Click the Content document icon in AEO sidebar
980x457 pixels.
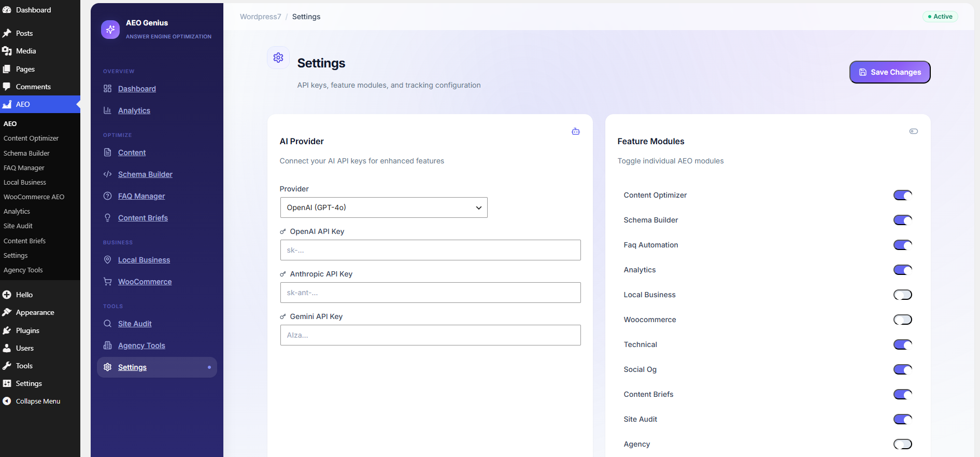107,153
